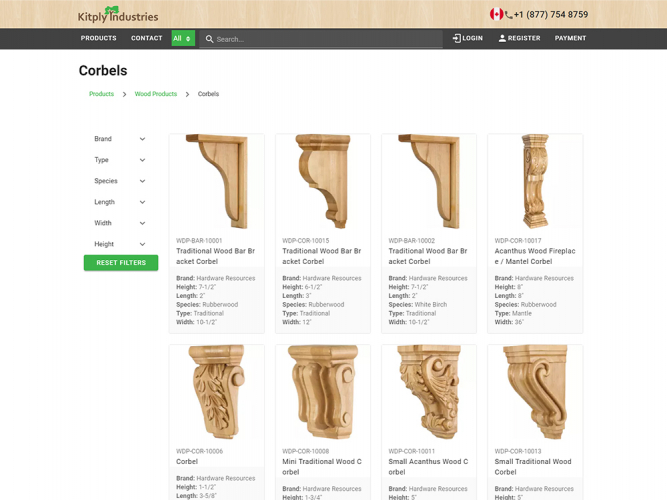Click the Reset Filters button

(121, 263)
